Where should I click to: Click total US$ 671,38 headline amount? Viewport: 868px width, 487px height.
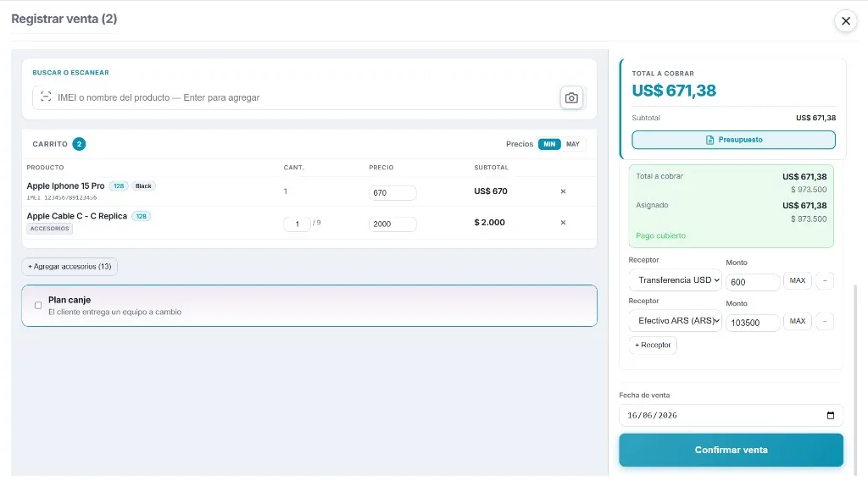coord(674,91)
